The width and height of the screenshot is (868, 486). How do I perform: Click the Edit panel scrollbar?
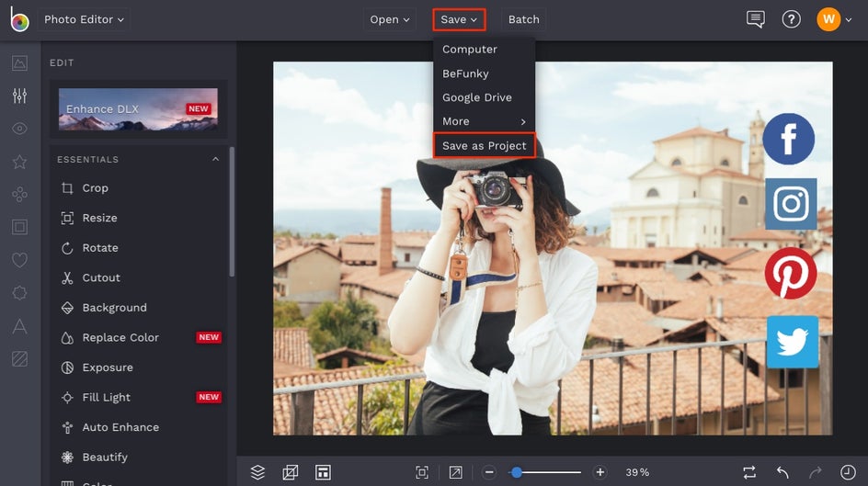[x=232, y=211]
